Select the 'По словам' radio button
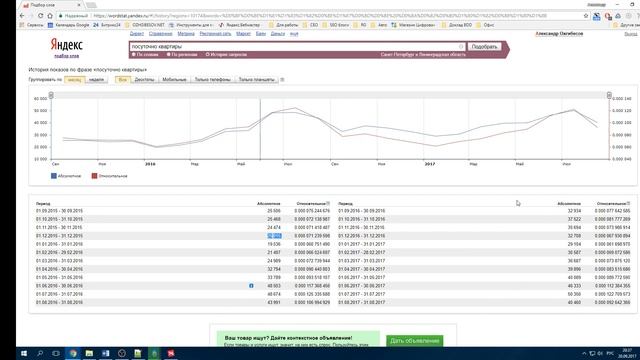Viewport: 640px width, 360px height. (133, 54)
